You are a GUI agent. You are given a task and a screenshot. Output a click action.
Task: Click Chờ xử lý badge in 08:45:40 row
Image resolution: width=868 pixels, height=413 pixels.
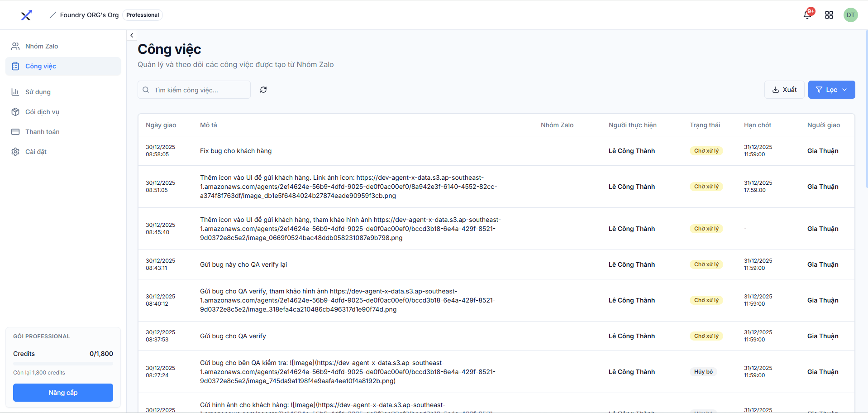[706, 229]
